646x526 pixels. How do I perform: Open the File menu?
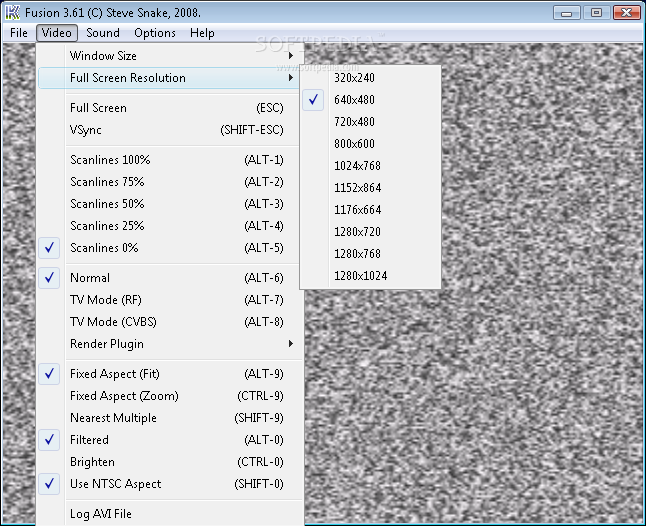[19, 33]
